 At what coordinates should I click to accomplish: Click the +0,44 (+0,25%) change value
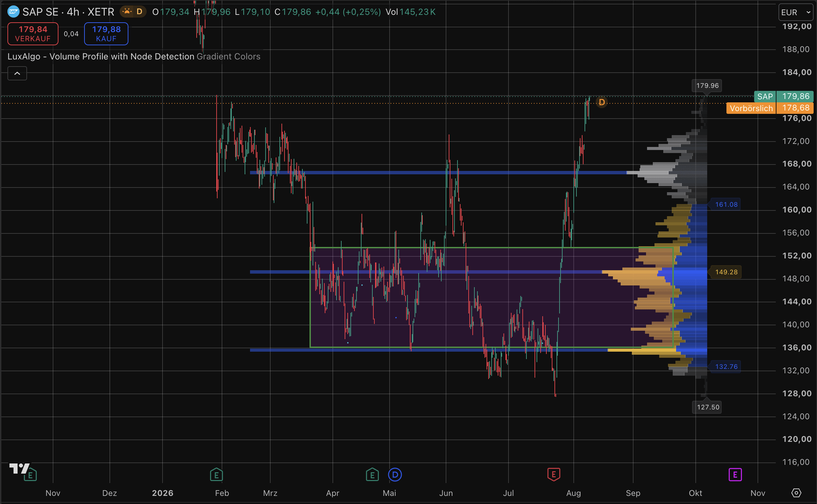point(348,12)
